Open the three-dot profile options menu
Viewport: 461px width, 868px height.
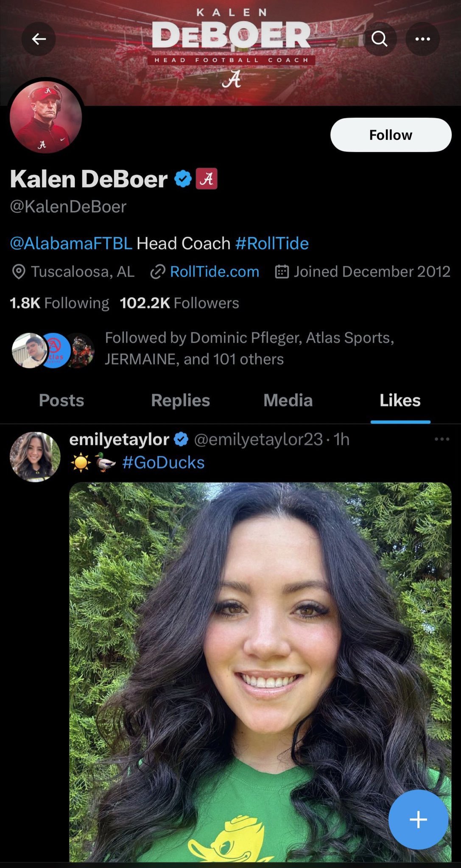coord(422,39)
